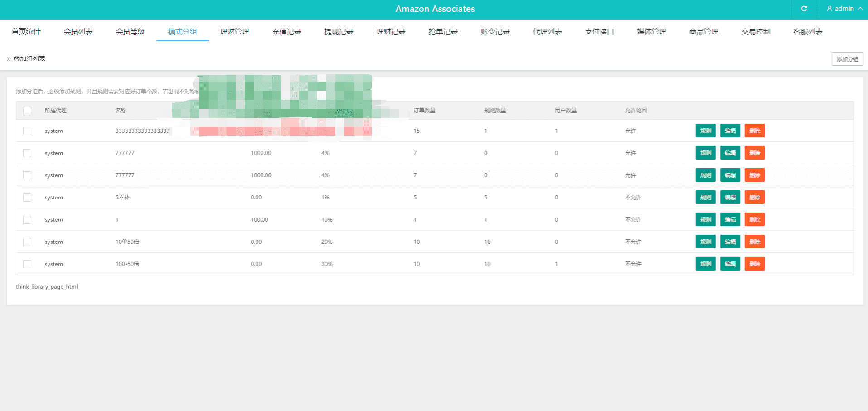Open 规则 for the 5不补 group
Screen dimensions: 868x411
(x=705, y=197)
